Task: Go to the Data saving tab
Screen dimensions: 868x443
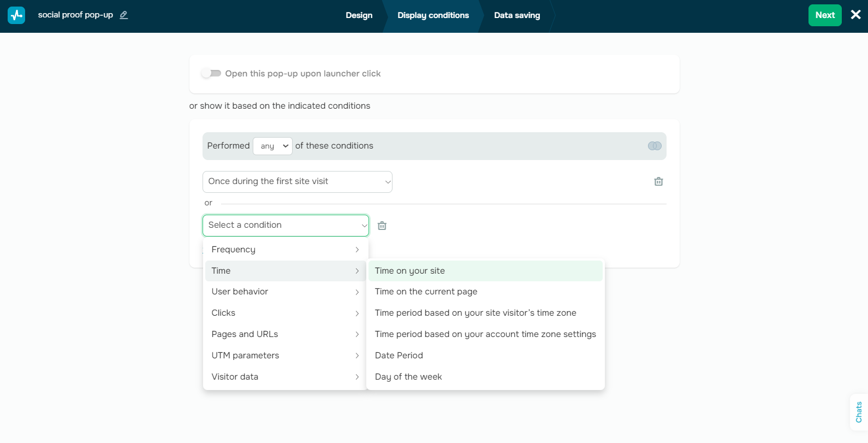Action: 516,15
